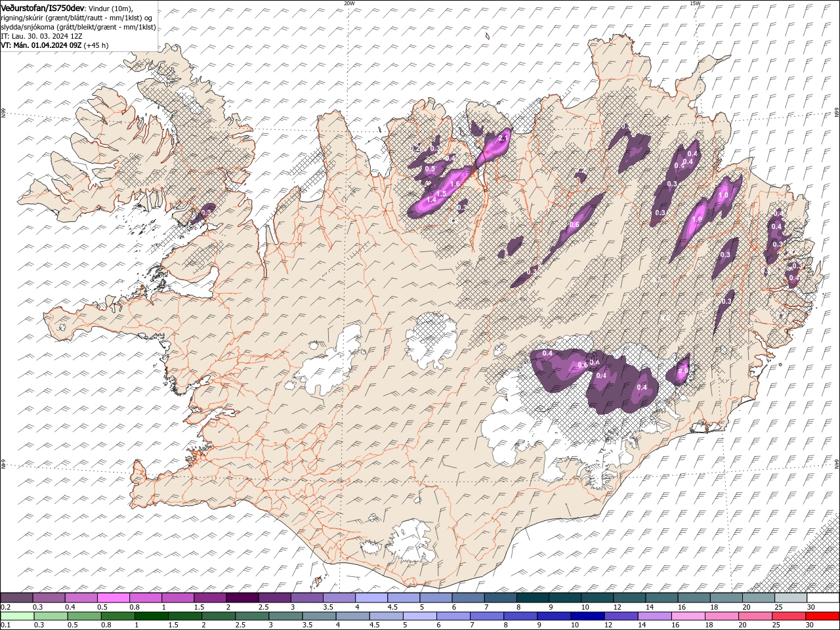This screenshot has width=840, height=630.
Task: Click the darkest green 1–1.5 swatch, bottom legend row
Action: tap(151, 616)
